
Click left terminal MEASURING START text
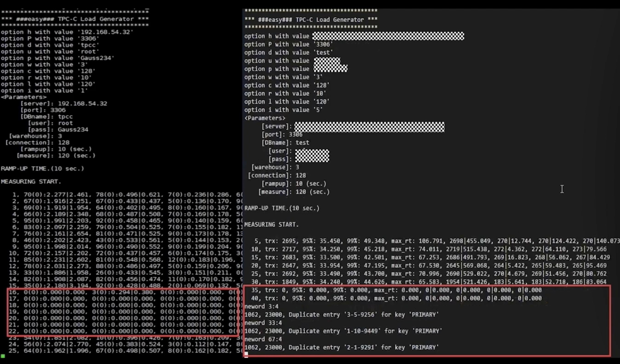pos(31,182)
